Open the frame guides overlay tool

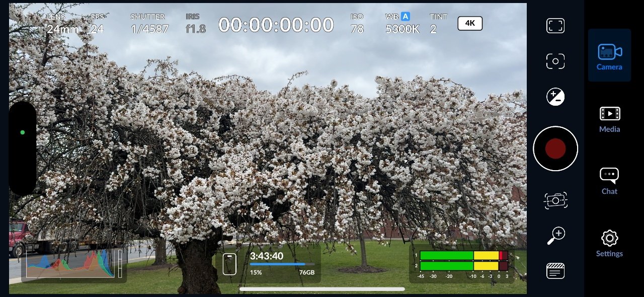[555, 25]
